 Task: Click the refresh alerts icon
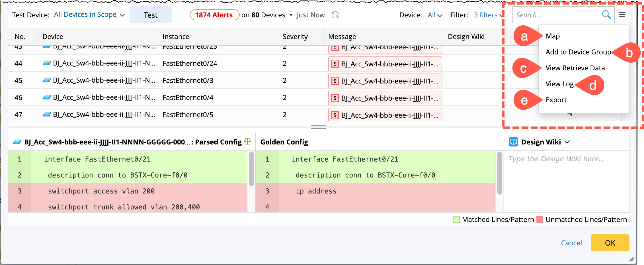pos(335,15)
